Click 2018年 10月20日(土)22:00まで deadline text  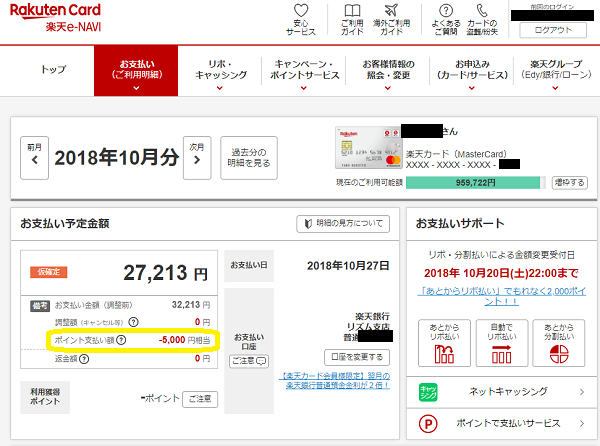pos(501,273)
